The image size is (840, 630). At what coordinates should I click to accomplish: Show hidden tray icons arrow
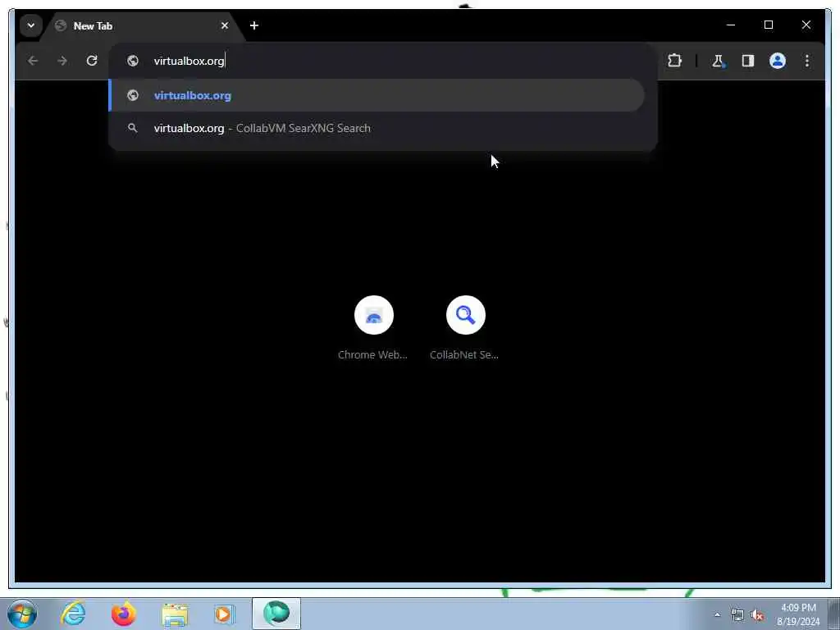pyautogui.click(x=717, y=614)
